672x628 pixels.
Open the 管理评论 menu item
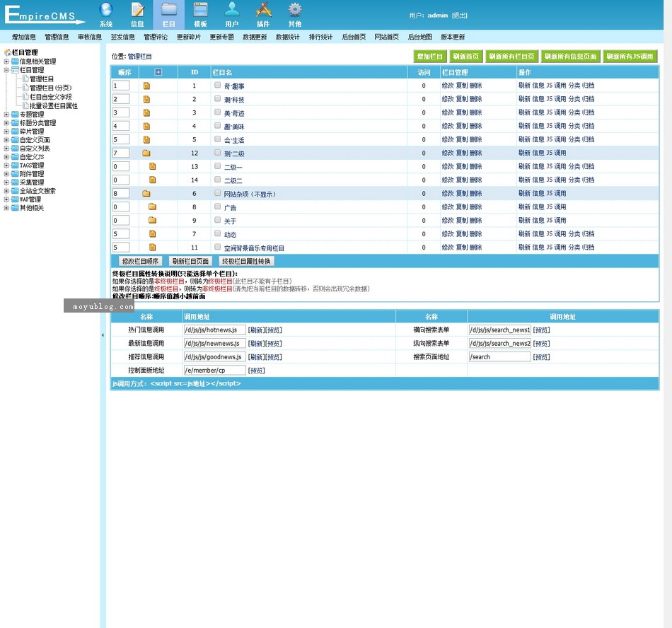pyautogui.click(x=156, y=37)
